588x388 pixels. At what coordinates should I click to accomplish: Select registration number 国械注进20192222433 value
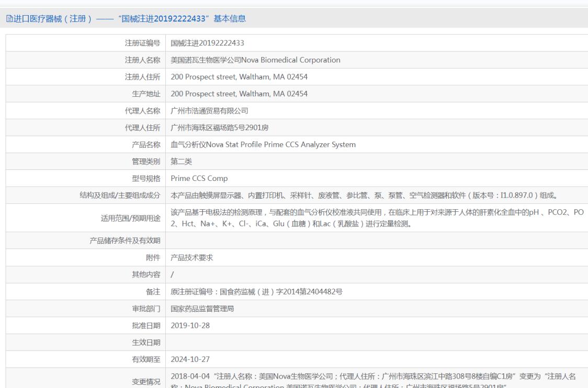pos(207,43)
